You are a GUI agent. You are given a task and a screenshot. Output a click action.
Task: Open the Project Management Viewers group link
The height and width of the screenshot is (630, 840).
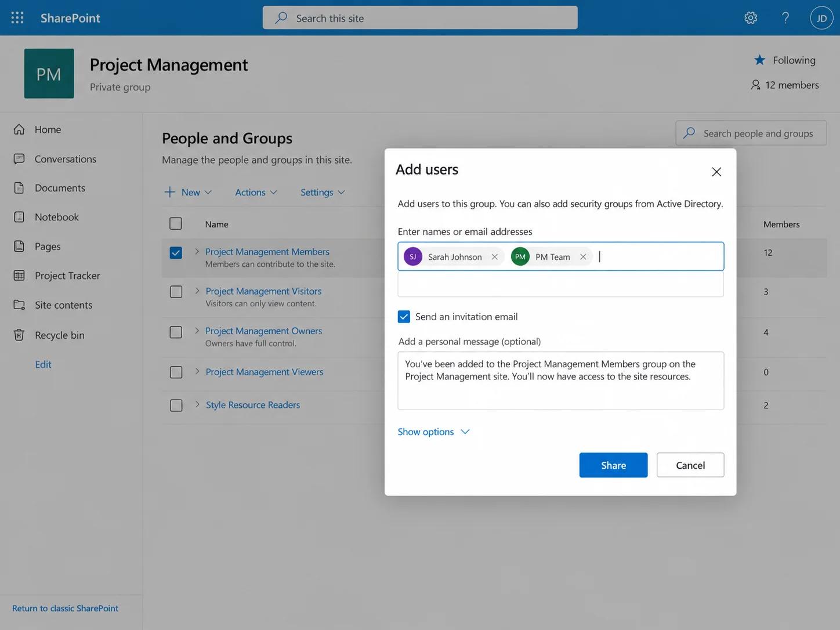pyautogui.click(x=265, y=371)
